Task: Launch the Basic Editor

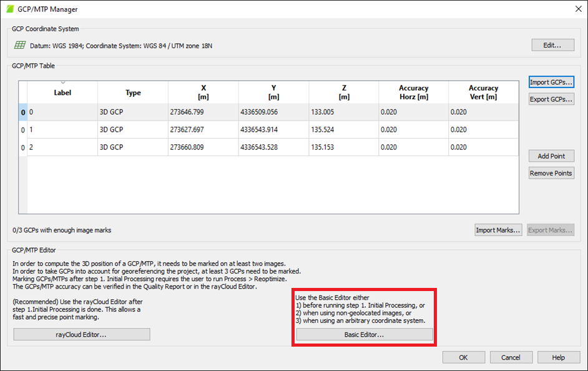Action: tap(365, 335)
